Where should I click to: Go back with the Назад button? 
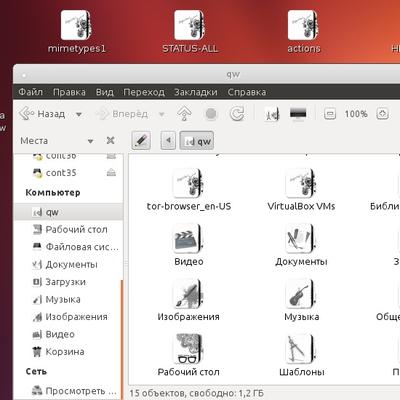click(x=42, y=114)
